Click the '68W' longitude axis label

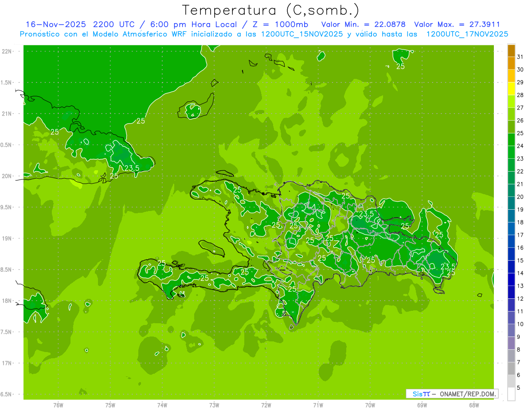click(x=473, y=405)
